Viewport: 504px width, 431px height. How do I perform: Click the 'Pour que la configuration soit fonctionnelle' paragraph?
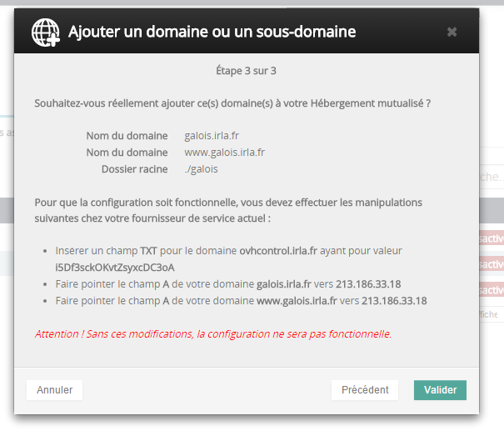click(228, 210)
